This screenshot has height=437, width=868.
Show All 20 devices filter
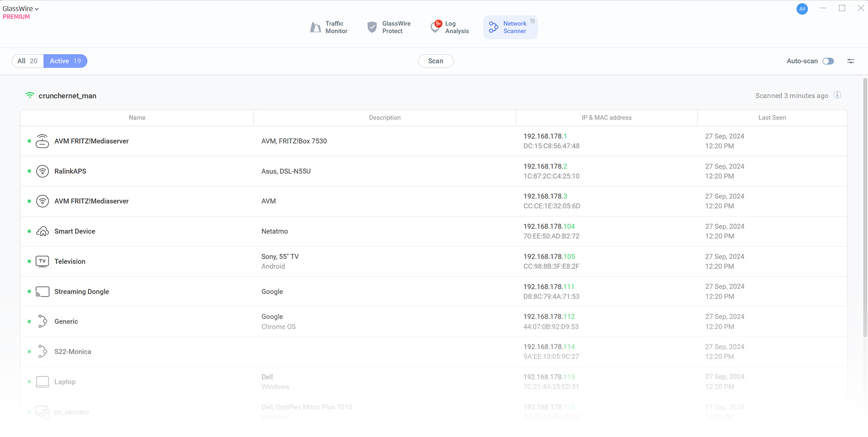(x=28, y=61)
